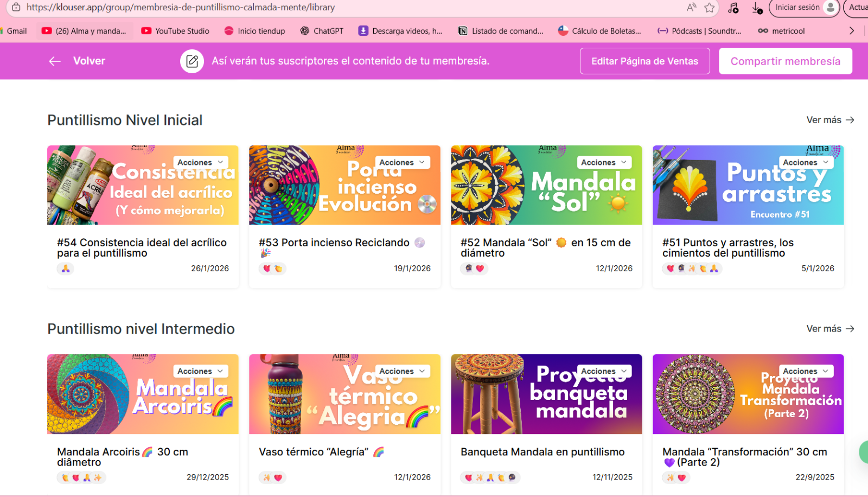Click the back arrow next to Volver
868x497 pixels.
pyautogui.click(x=55, y=61)
